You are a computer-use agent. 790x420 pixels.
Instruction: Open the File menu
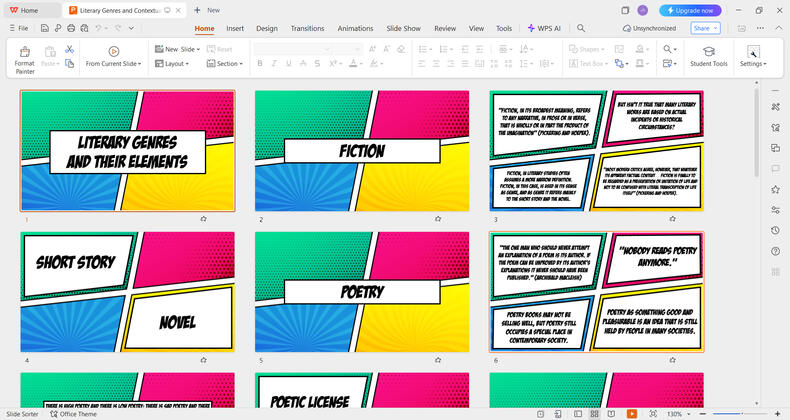pyautogui.click(x=19, y=28)
